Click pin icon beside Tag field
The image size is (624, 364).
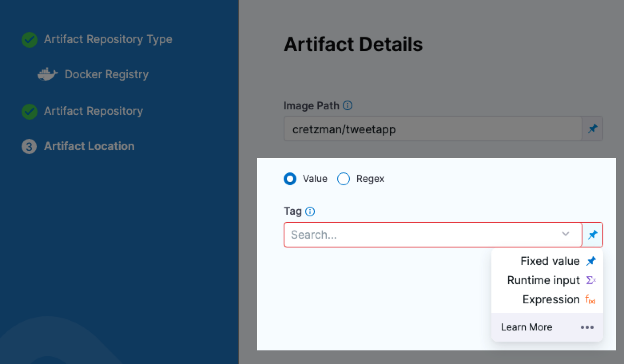tap(592, 235)
